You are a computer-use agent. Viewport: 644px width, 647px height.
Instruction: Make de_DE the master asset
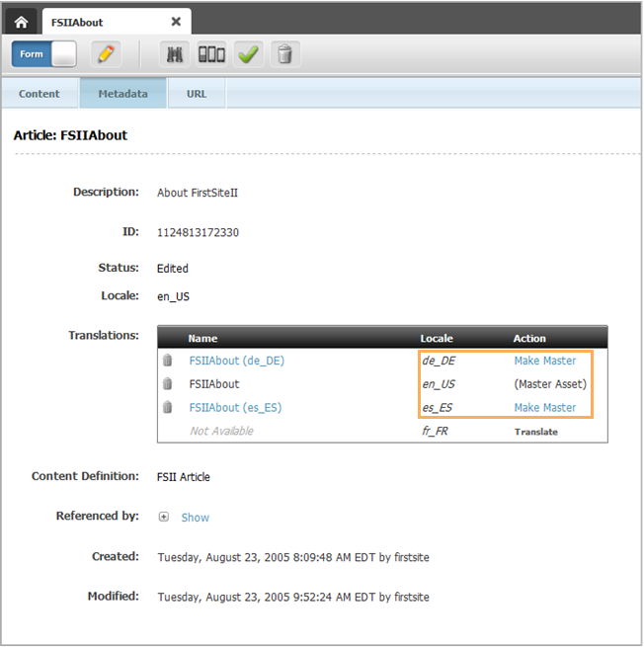(544, 361)
